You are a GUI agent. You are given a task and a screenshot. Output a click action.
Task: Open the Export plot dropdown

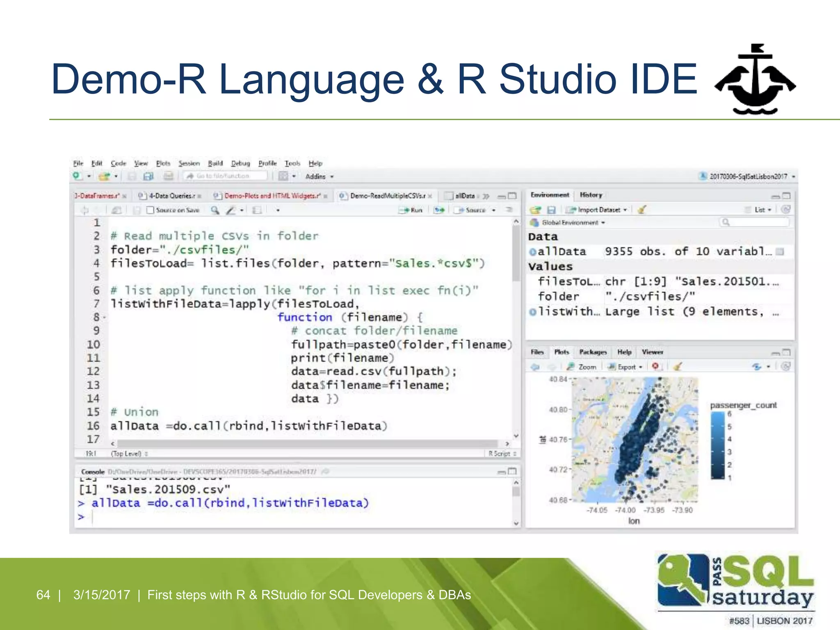point(641,367)
